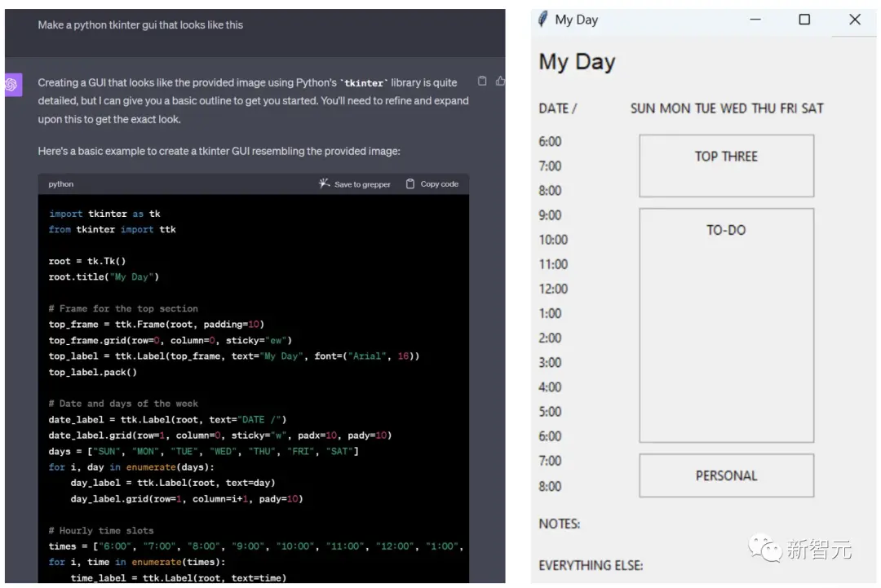Close the My Day window
This screenshot has height=588, width=881.
[854, 20]
